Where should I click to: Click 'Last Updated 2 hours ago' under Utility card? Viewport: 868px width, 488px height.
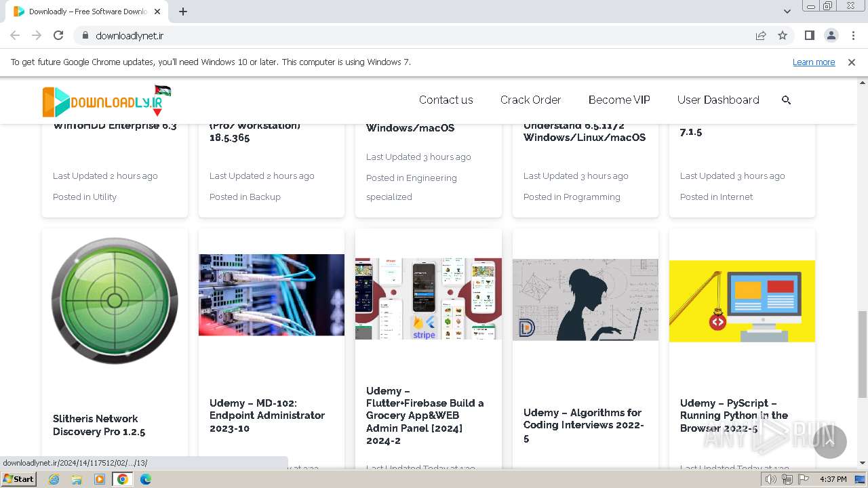click(x=105, y=176)
